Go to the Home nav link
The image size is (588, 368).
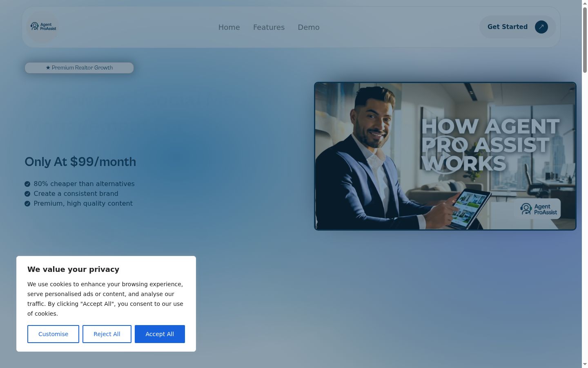229,27
